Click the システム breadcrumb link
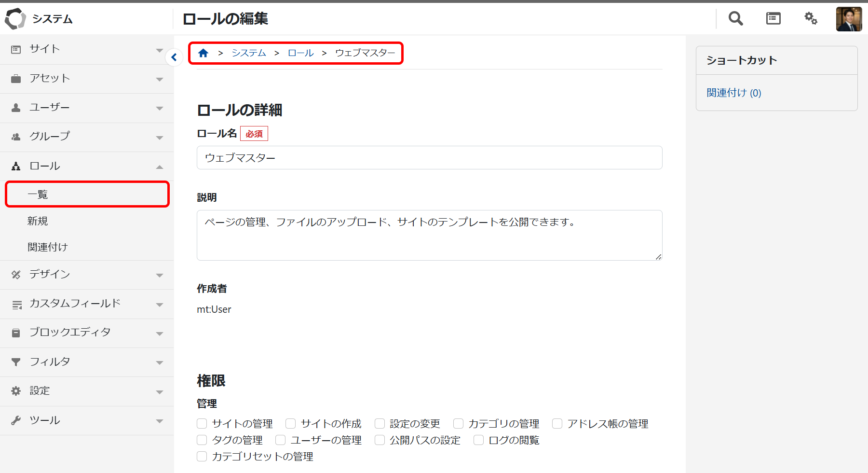 tap(249, 53)
